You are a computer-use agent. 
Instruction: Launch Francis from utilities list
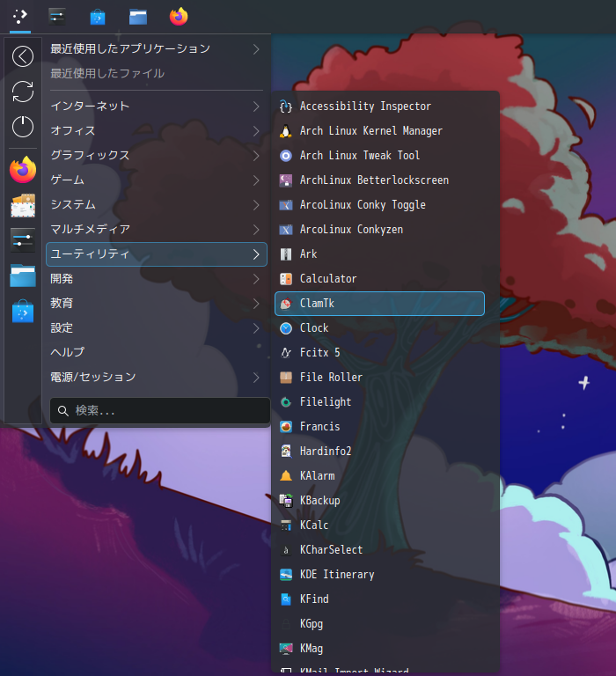click(x=380, y=426)
